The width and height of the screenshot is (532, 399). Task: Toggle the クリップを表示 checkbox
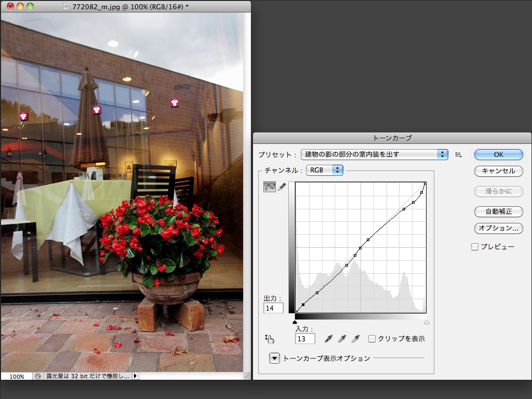tap(372, 339)
